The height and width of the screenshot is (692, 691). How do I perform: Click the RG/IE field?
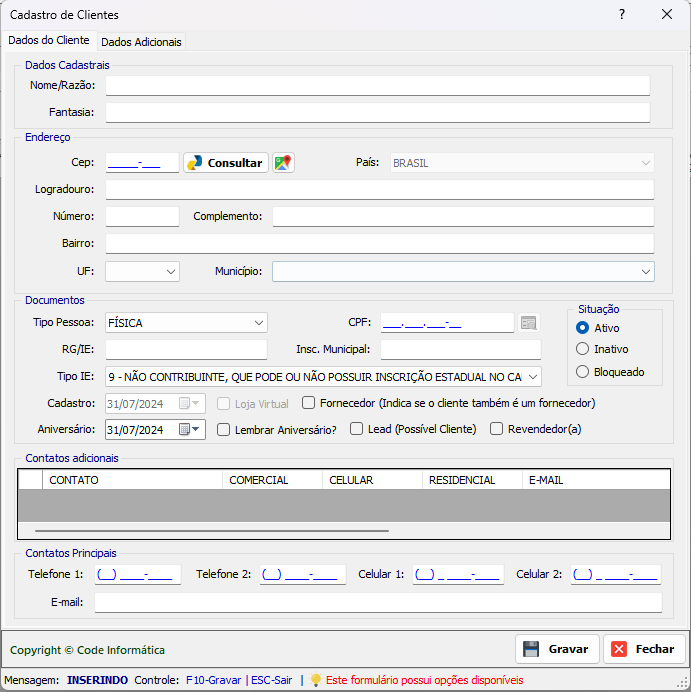[186, 350]
